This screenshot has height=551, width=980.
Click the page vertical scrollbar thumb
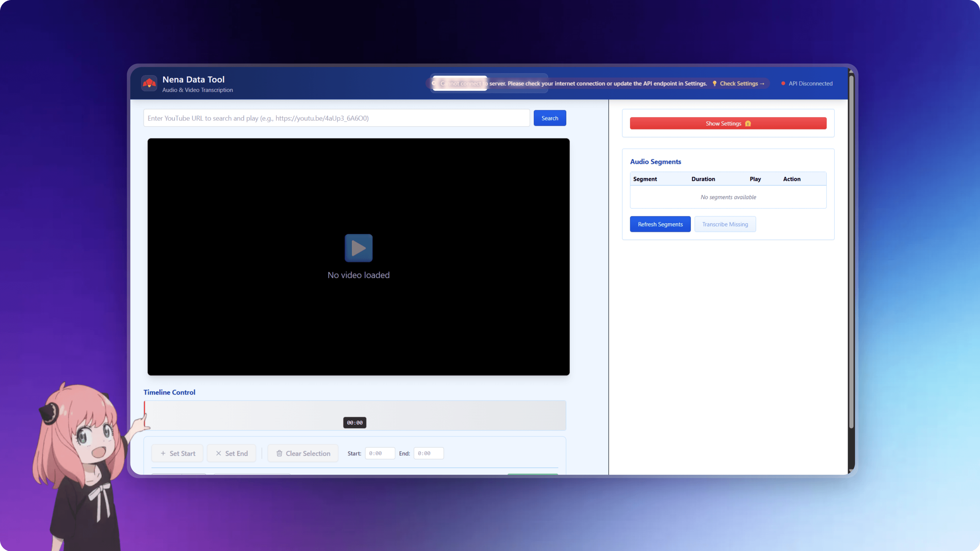point(851,251)
